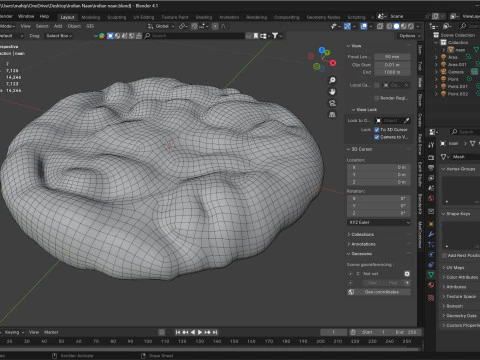This screenshot has height=360, width=480.
Task: Open the Select Box tool dropdown
Action: click(x=59, y=36)
